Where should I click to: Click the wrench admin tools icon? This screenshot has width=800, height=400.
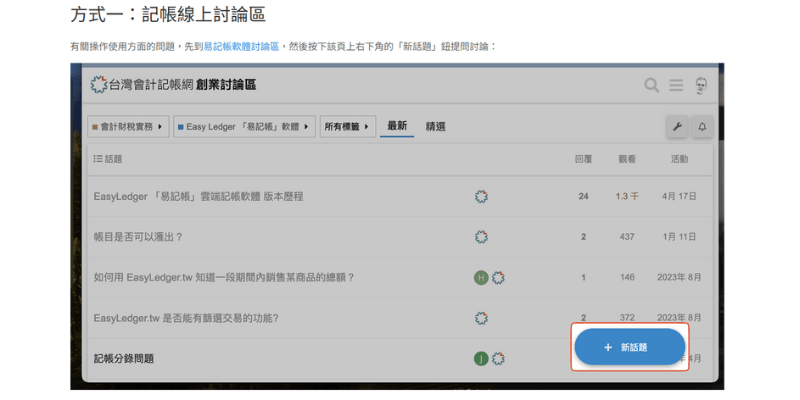tap(676, 127)
